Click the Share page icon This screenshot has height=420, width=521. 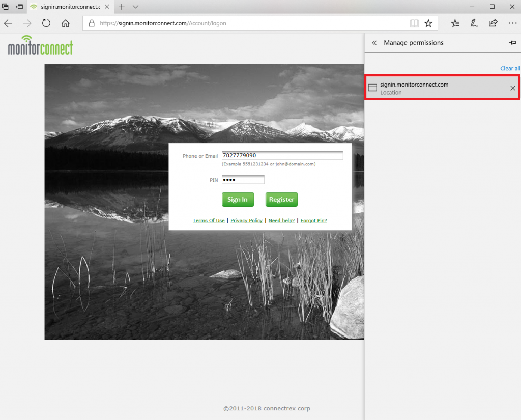[493, 23]
